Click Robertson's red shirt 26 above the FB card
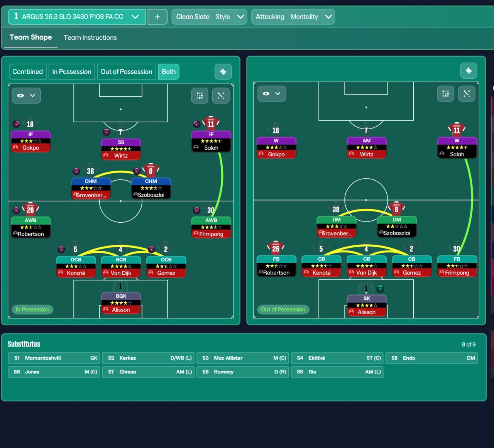Screen dimensions: 494x448 click(x=276, y=248)
